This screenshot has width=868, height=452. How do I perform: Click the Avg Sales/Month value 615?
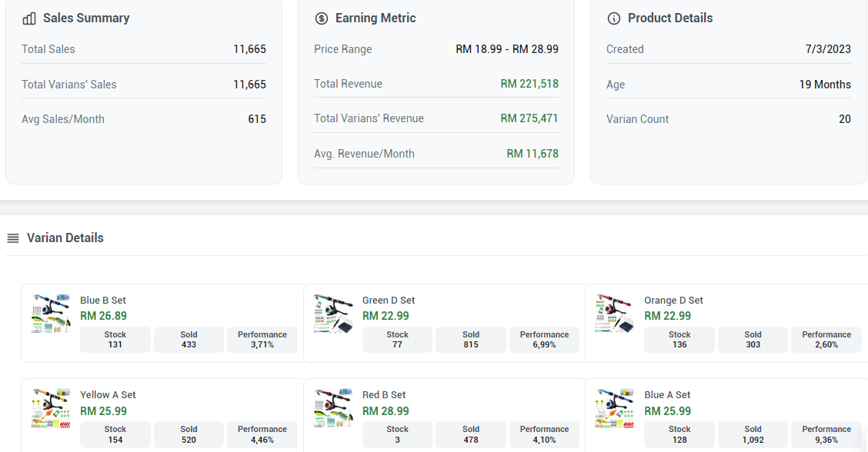click(x=257, y=119)
